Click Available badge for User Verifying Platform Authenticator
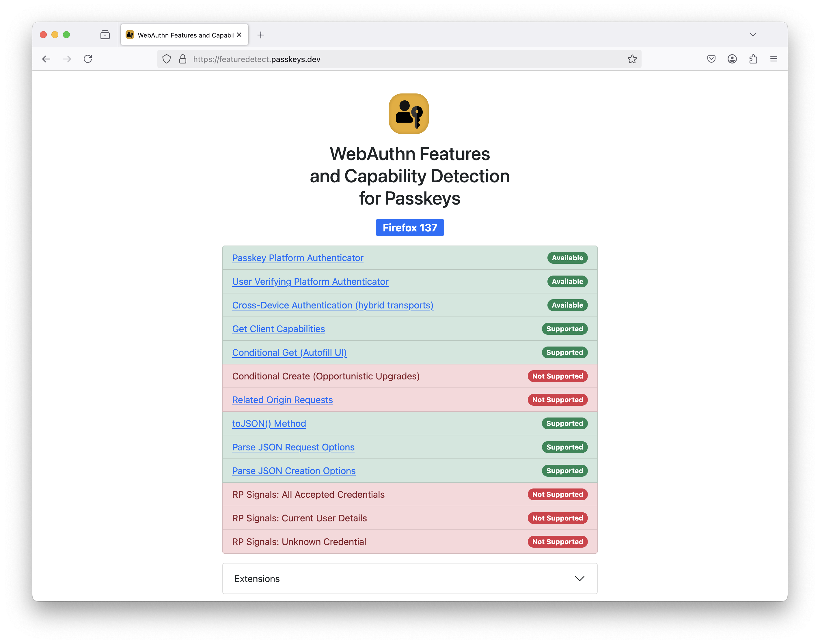 pos(567,282)
